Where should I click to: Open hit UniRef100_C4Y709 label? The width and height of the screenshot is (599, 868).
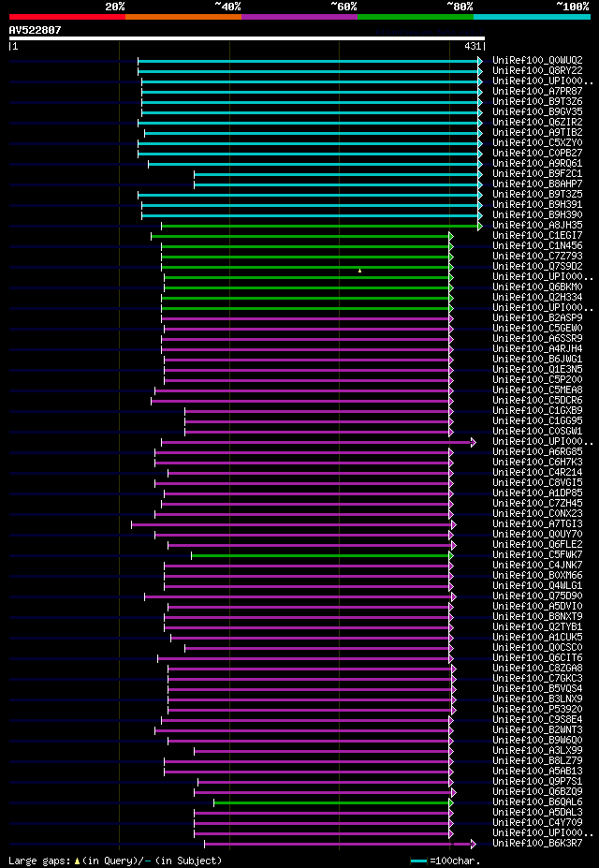[x=537, y=825]
